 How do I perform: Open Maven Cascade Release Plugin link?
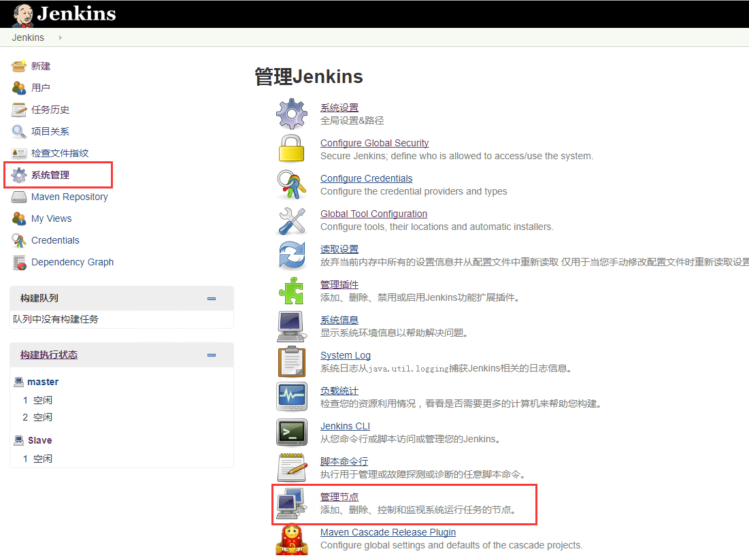[388, 532]
